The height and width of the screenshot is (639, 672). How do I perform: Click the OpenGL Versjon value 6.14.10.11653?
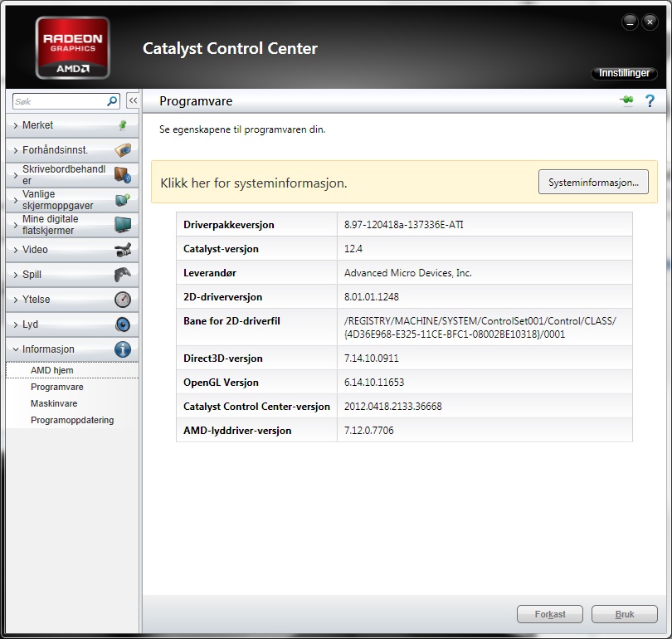[373, 383]
